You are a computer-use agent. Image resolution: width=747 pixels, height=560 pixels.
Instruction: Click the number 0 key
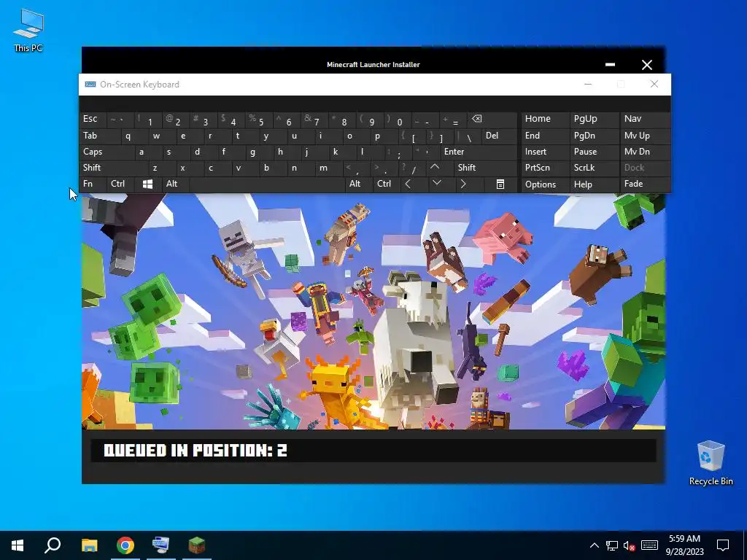tap(398, 120)
